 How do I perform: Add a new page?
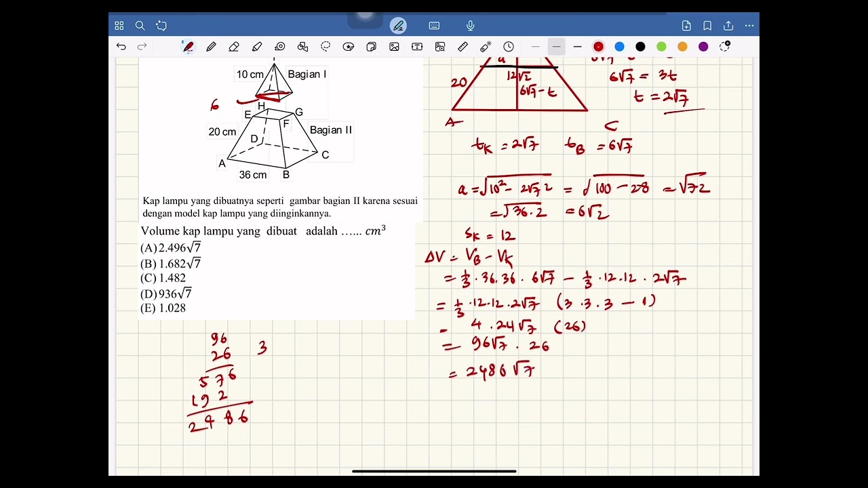(686, 26)
